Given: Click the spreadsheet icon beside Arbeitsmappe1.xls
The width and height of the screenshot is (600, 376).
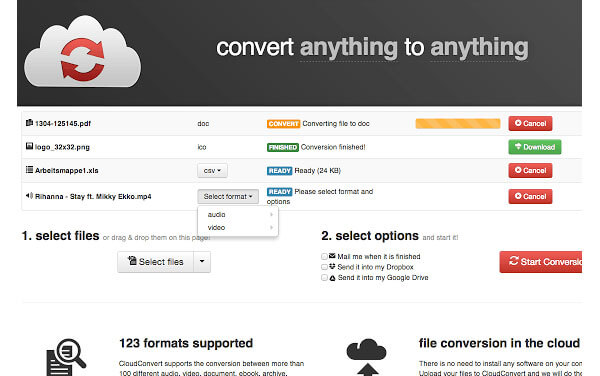Looking at the screenshot, I should point(29,169).
